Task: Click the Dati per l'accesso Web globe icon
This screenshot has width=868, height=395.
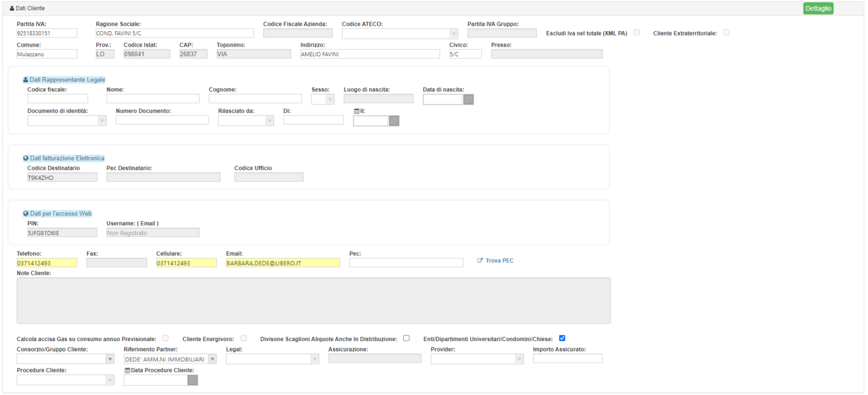Action: (x=26, y=214)
